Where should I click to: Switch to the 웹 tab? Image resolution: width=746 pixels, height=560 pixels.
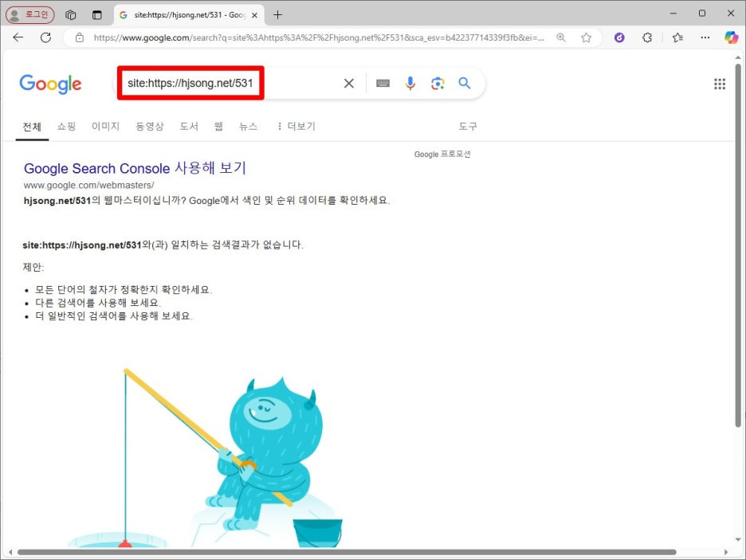click(218, 127)
